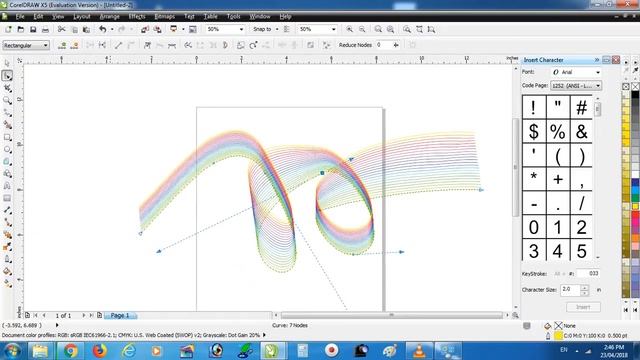Select the Rectangle tool in toolbox

click(7, 137)
